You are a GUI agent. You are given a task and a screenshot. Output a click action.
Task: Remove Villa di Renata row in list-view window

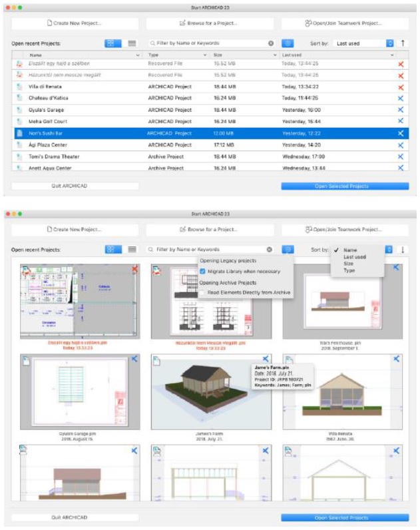click(x=401, y=87)
